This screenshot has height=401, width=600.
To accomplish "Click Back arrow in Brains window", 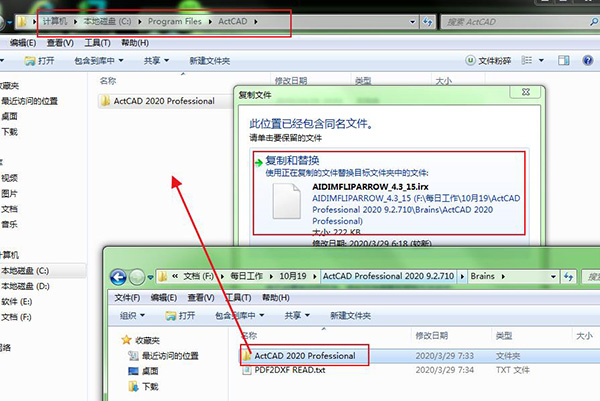I will pos(118,277).
